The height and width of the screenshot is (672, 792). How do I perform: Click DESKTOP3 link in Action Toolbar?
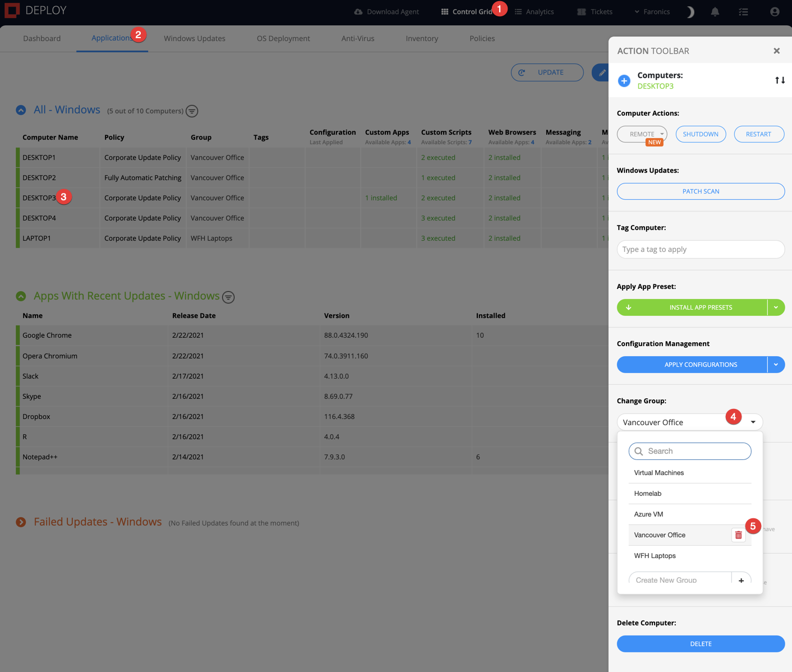[x=655, y=86]
